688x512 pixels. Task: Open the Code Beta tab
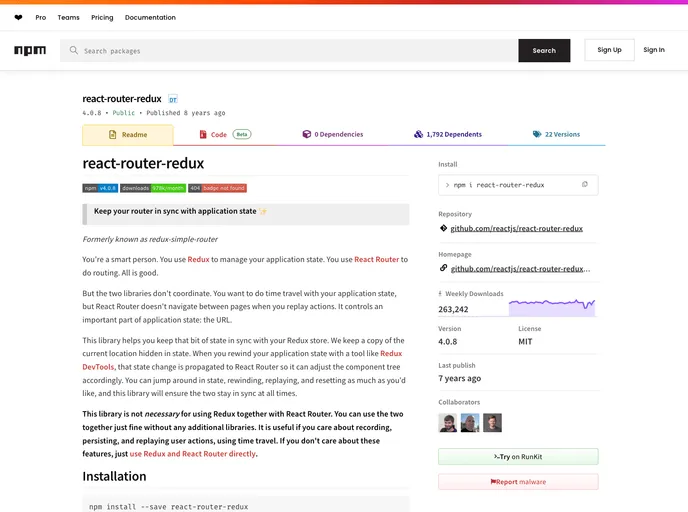(225, 134)
